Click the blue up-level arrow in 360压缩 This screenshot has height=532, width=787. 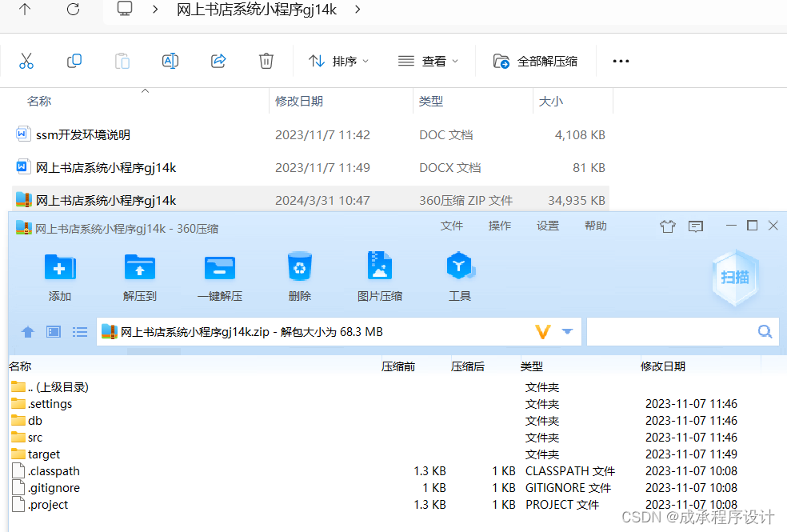click(28, 332)
